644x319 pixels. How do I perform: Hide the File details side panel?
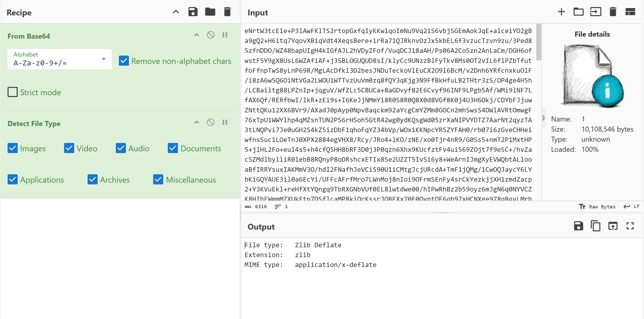(x=543, y=118)
